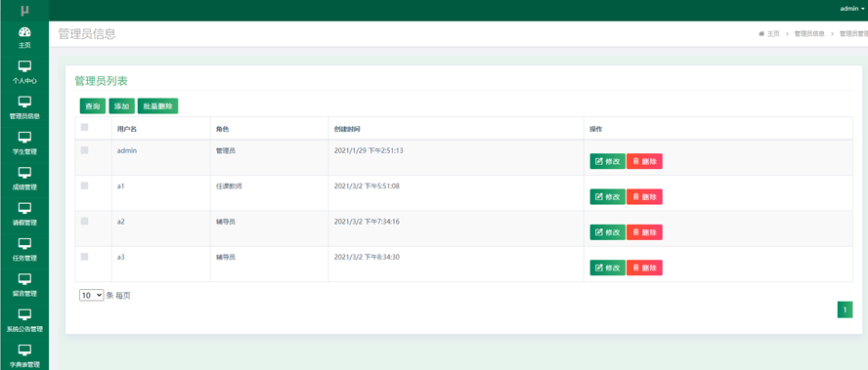Click the 添加 button
Screen dimensions: 868x370
(122, 106)
